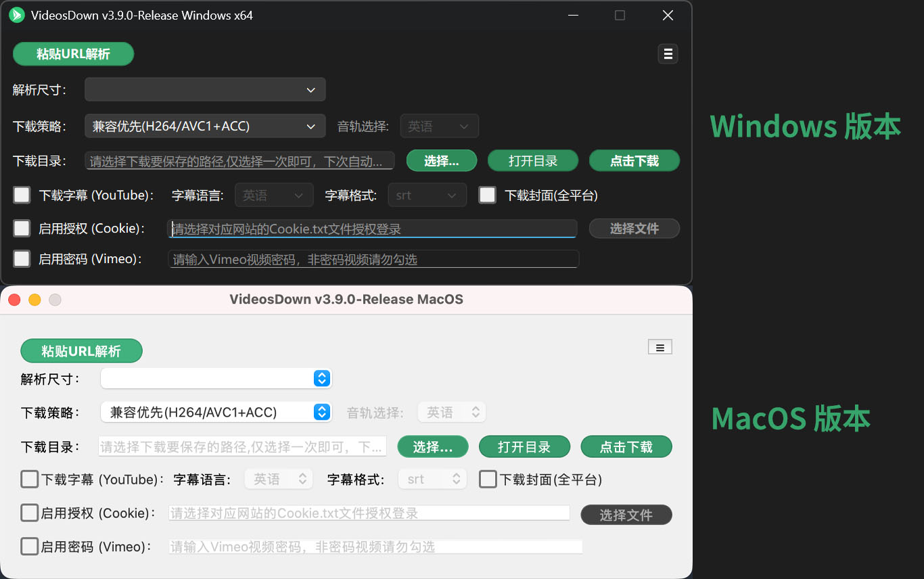
Task: Click 选择文件 next to Cookie field in MacOS version
Action: coord(626,514)
